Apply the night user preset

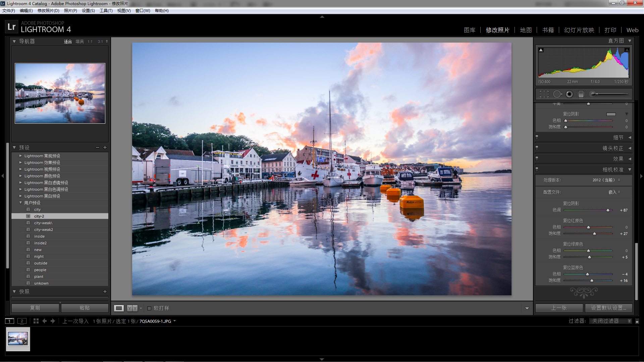(x=39, y=256)
